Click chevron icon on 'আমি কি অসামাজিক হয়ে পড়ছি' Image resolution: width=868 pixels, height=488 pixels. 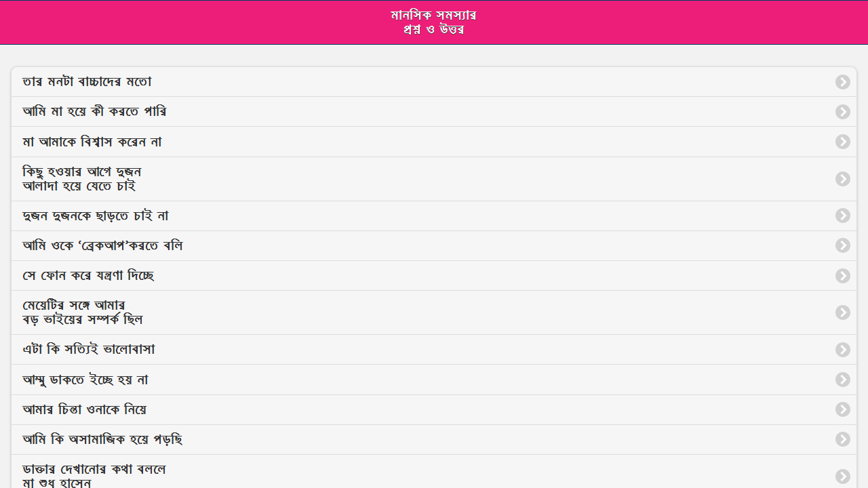[x=842, y=440]
